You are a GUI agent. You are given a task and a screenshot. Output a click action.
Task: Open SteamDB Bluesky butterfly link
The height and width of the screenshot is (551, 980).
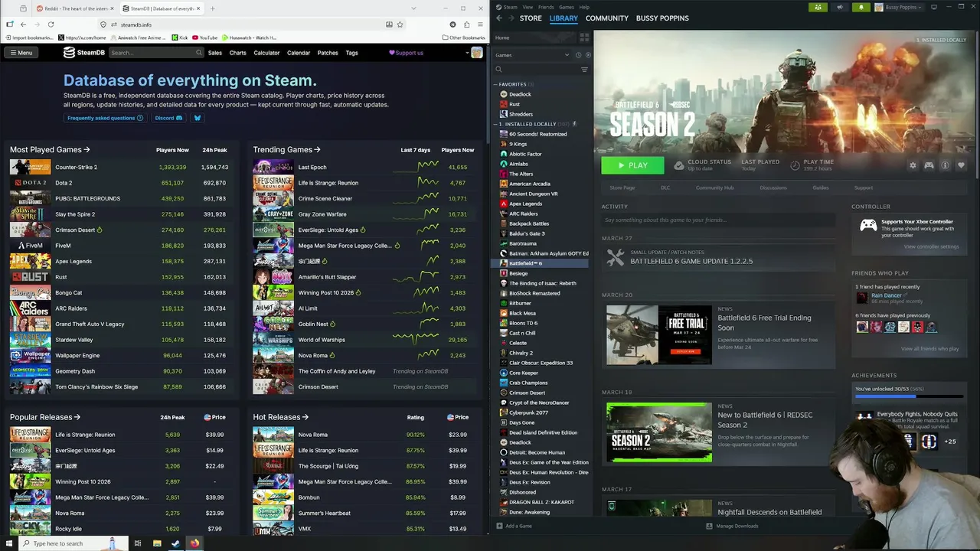197,118
